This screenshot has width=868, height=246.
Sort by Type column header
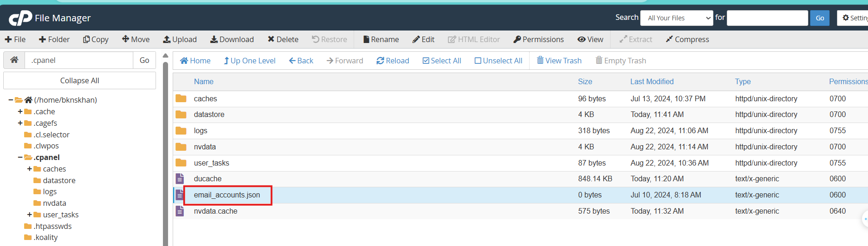(x=743, y=81)
